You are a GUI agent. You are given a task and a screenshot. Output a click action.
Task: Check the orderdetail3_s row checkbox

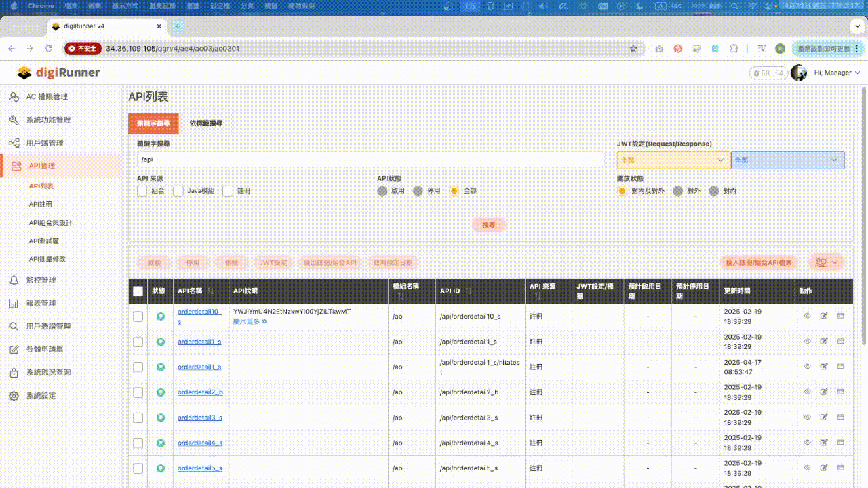[138, 418]
